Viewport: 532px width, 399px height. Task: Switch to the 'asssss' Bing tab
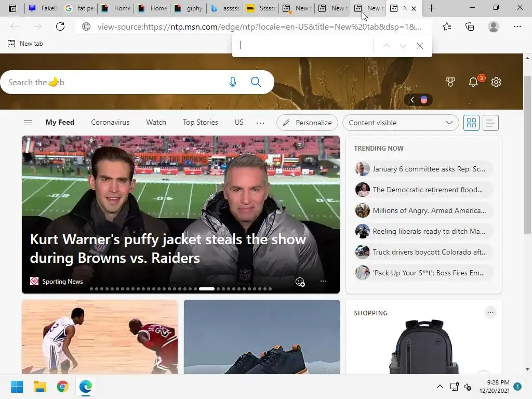coord(225,8)
